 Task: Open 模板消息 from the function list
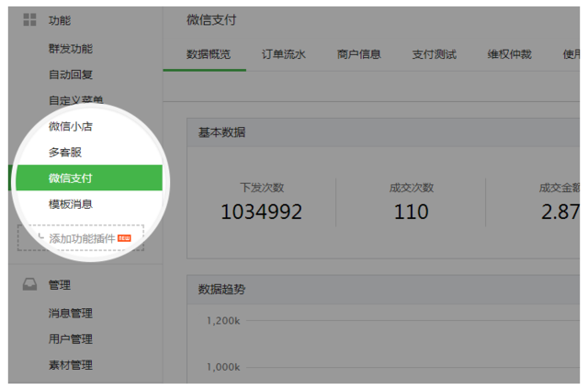(x=71, y=203)
